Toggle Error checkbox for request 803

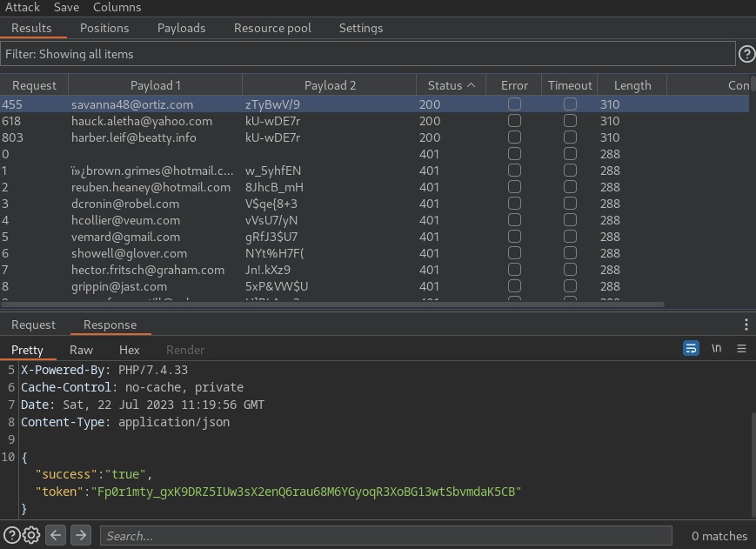click(x=514, y=137)
